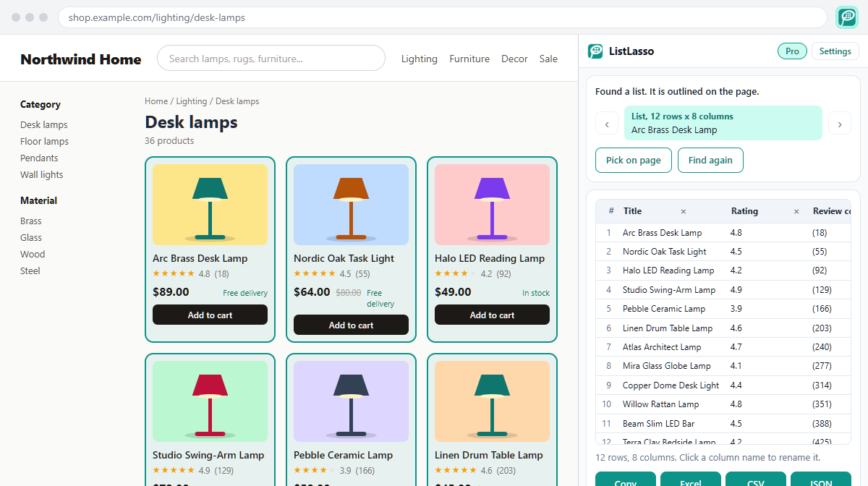This screenshot has width=868, height=486.
Task: Filter by Brass material
Action: click(31, 221)
